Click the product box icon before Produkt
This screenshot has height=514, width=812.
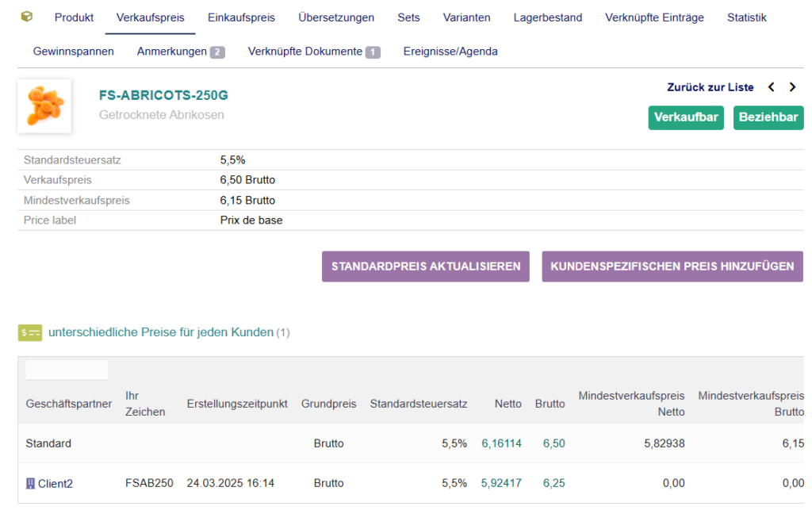[x=27, y=17]
